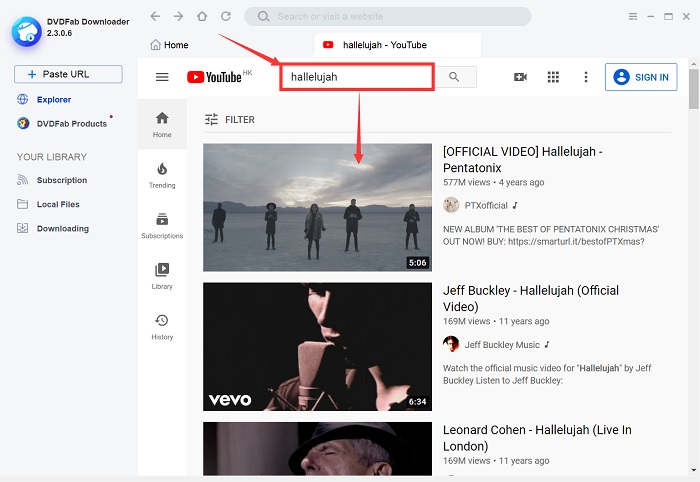This screenshot has width=700, height=482.
Task: Open Subscriptions in YouTube sidebar
Action: tap(162, 225)
